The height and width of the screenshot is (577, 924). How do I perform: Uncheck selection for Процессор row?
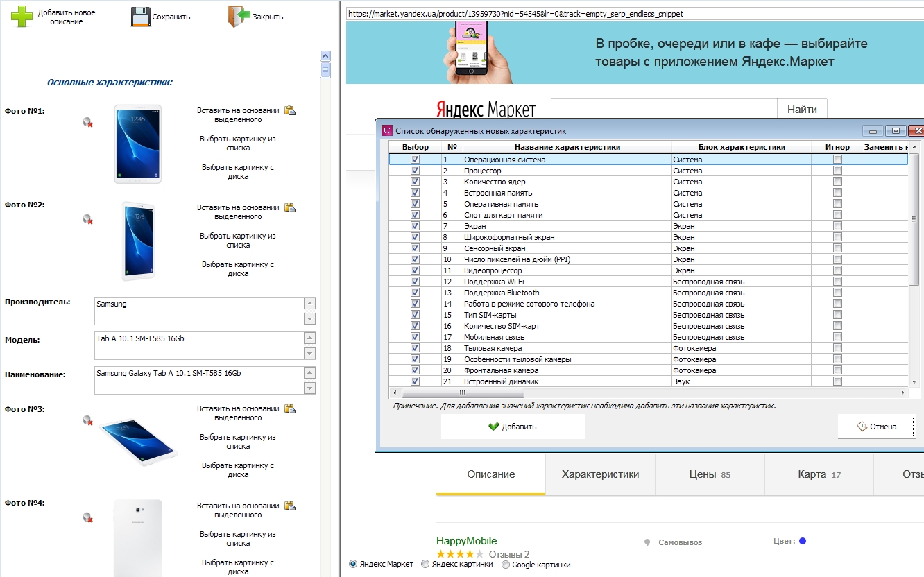point(415,171)
